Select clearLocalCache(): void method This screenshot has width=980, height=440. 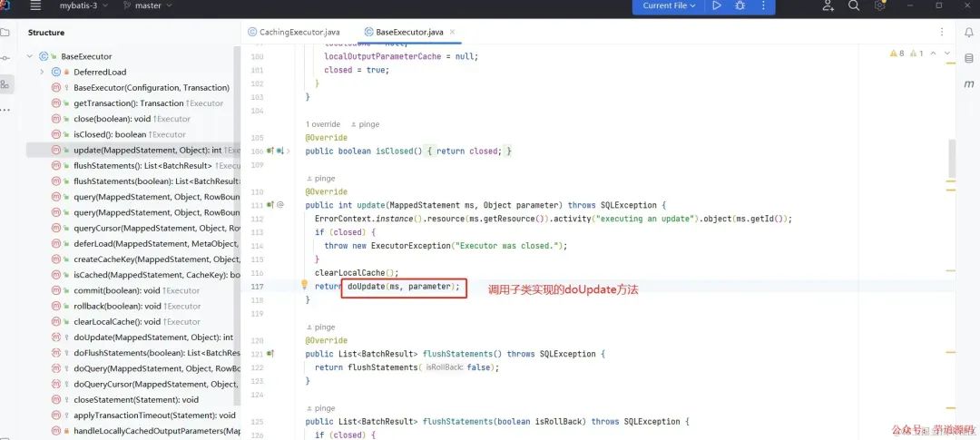point(137,322)
